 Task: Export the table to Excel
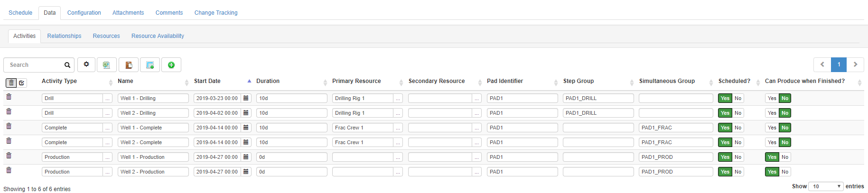coord(106,64)
